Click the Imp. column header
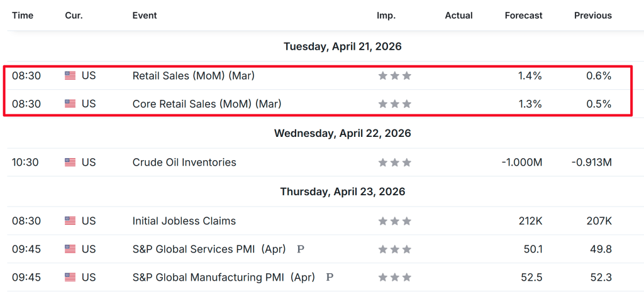Viewport: 644px width, 297px height. tap(386, 15)
